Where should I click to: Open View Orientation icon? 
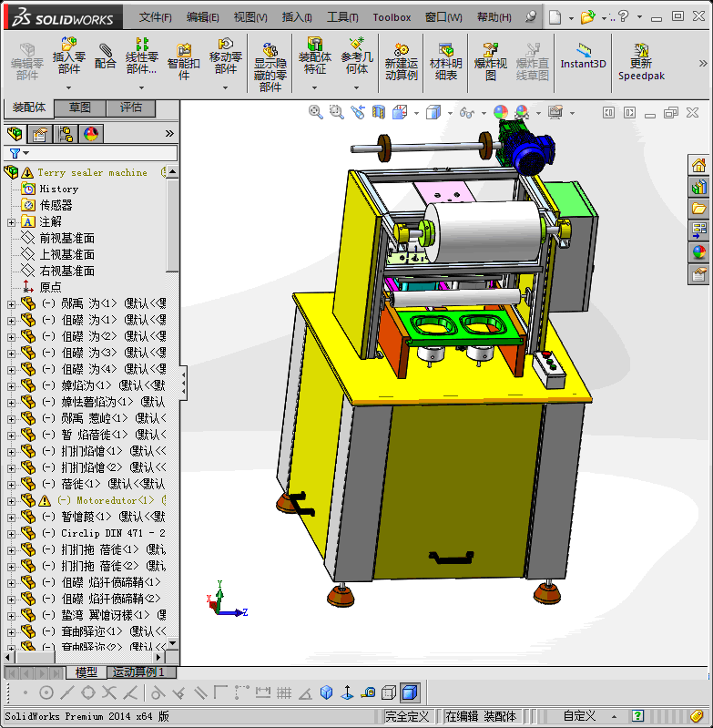400,112
